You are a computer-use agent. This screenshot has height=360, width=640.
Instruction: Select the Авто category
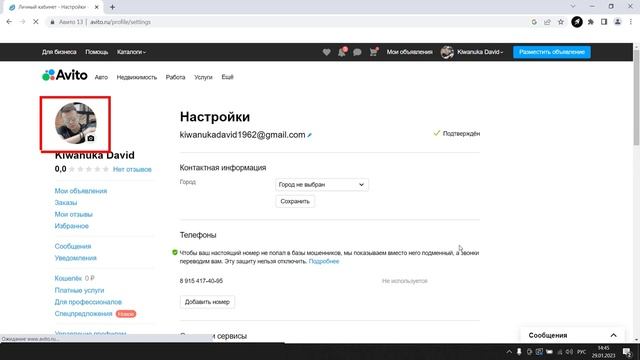point(101,77)
